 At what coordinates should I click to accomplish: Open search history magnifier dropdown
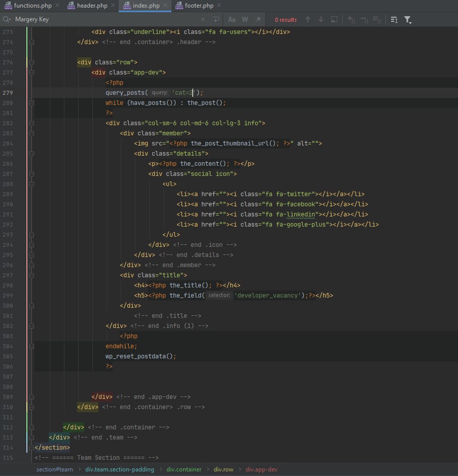coord(7,20)
